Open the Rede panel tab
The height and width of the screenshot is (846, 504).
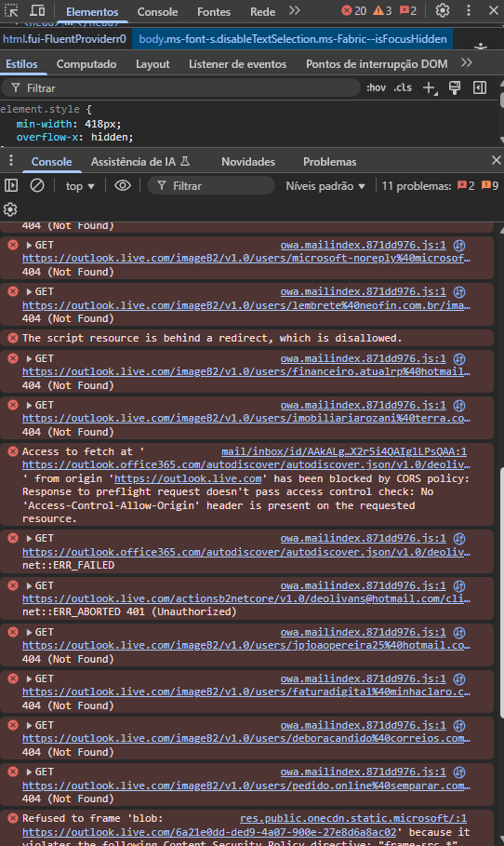click(262, 11)
